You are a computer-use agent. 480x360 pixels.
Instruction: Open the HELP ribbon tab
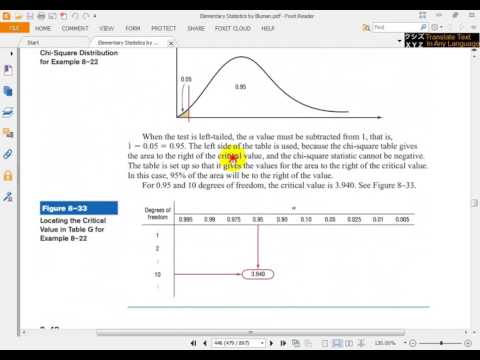(268, 28)
